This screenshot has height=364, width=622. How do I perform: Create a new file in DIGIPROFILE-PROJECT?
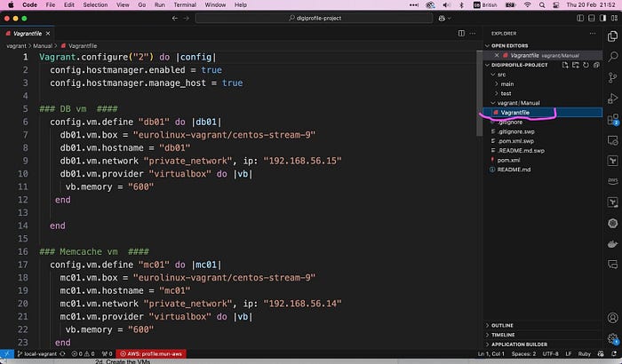pos(565,65)
